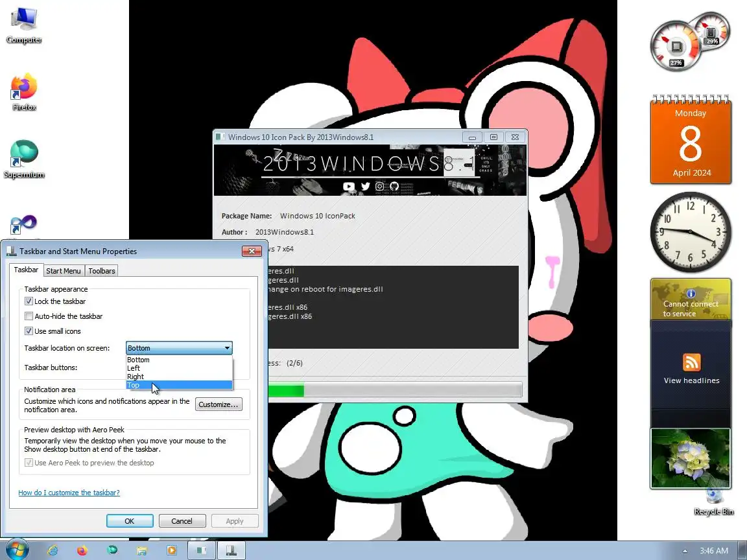Click View headlines in the feed gadget
Screen dimensions: 747x560
pyautogui.click(x=692, y=380)
